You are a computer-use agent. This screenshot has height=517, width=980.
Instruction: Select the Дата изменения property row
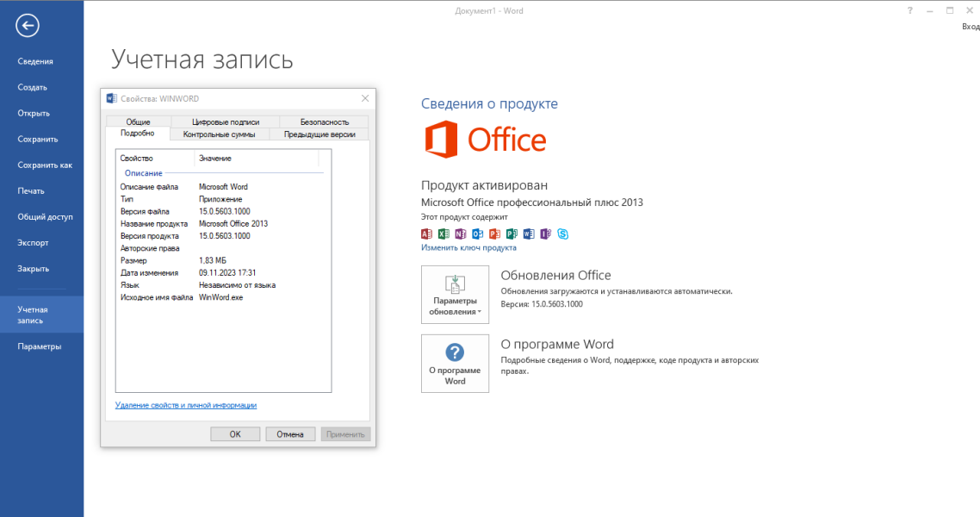222,272
